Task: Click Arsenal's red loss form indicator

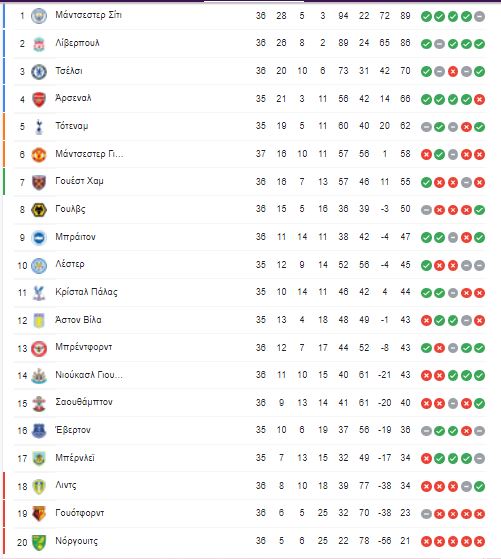Action: click(x=480, y=99)
